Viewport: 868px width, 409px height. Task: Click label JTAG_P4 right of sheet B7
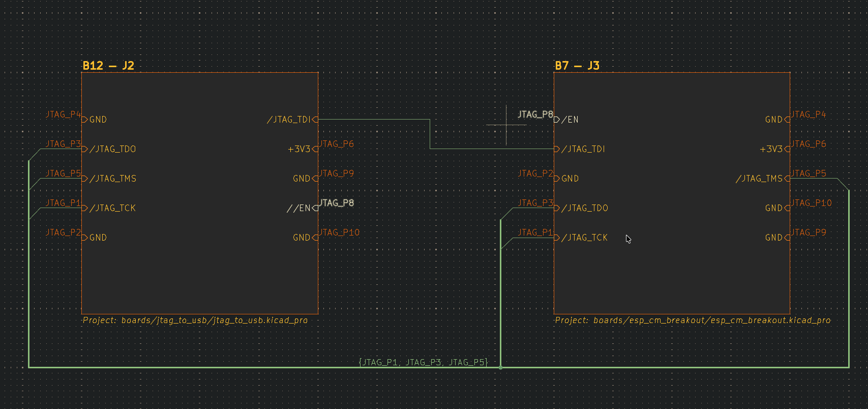click(809, 114)
